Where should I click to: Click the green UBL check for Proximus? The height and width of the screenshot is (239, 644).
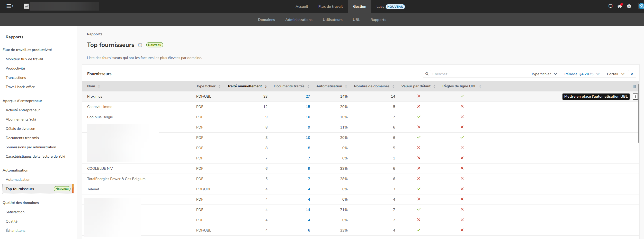462,96
